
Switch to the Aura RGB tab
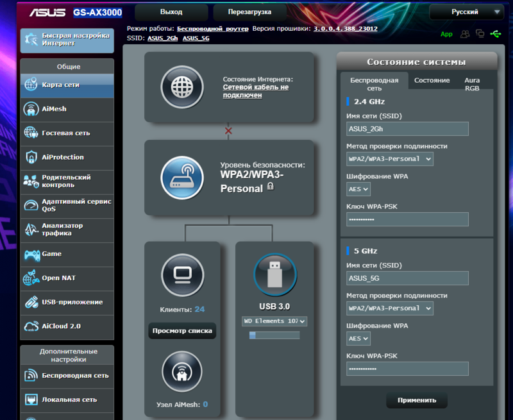[472, 84]
